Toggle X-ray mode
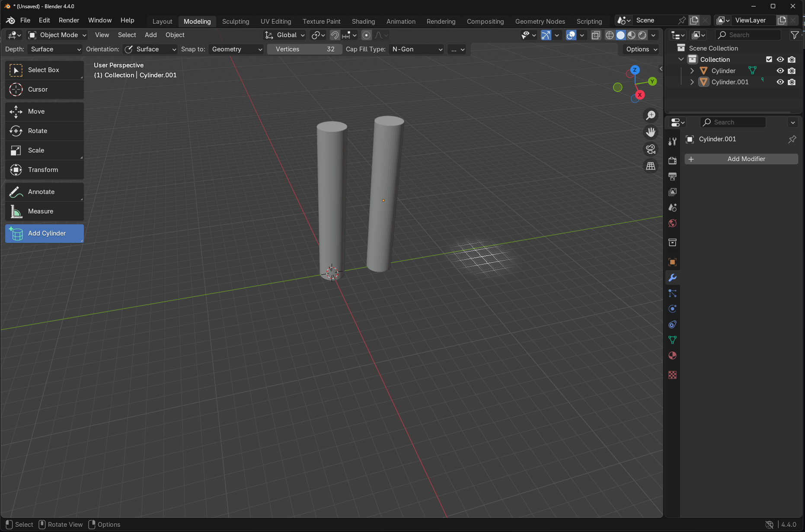 pyautogui.click(x=596, y=35)
